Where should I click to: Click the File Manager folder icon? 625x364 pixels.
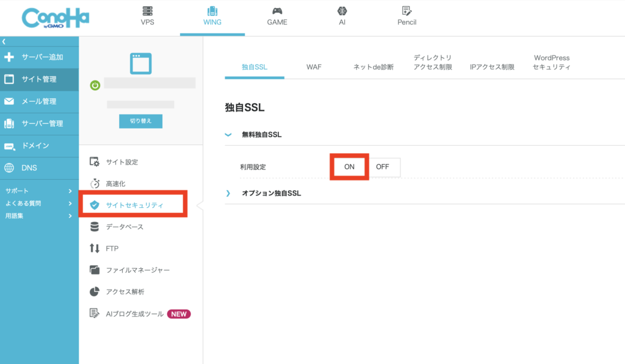pyautogui.click(x=95, y=270)
